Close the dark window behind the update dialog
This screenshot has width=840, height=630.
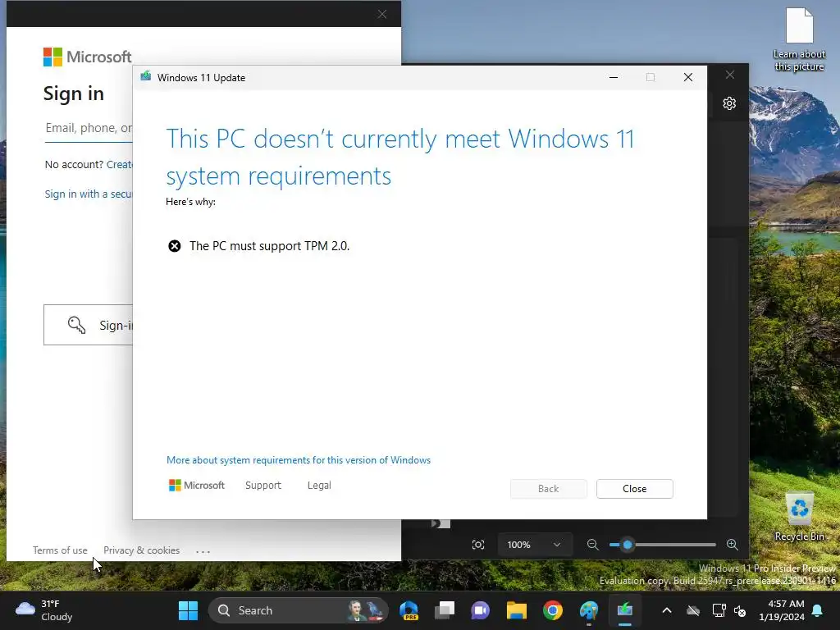729,75
